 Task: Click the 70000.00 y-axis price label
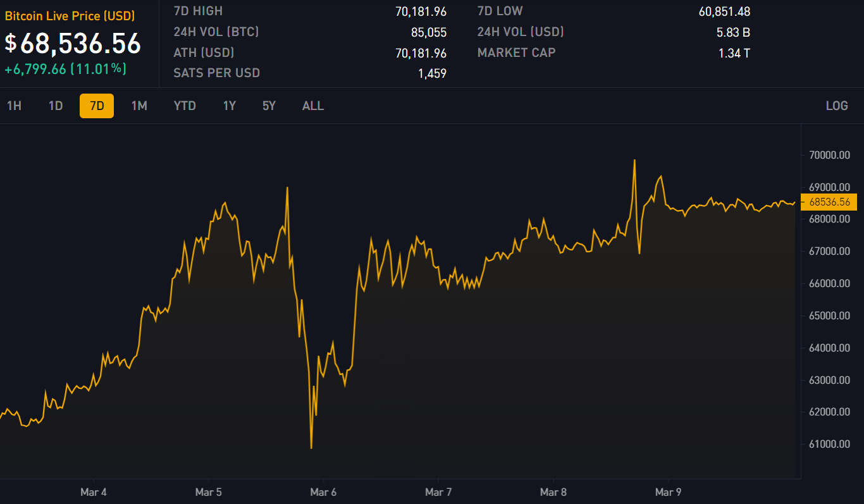pos(829,155)
